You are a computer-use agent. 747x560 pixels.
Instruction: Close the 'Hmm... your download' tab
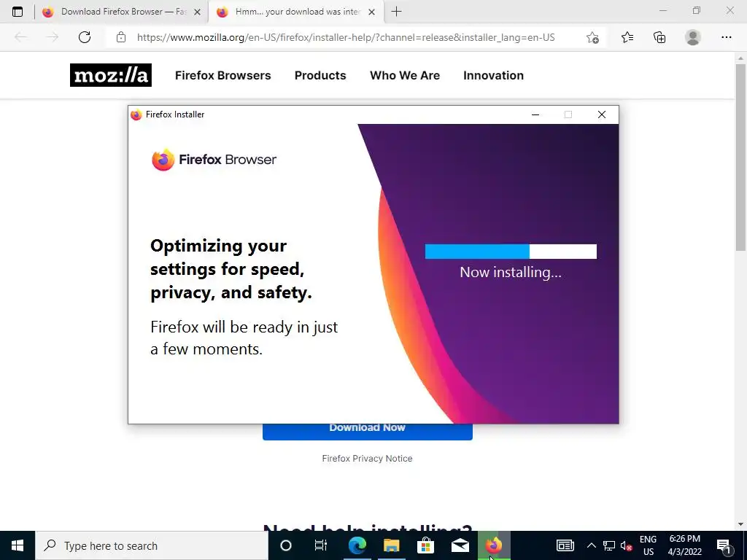372,12
